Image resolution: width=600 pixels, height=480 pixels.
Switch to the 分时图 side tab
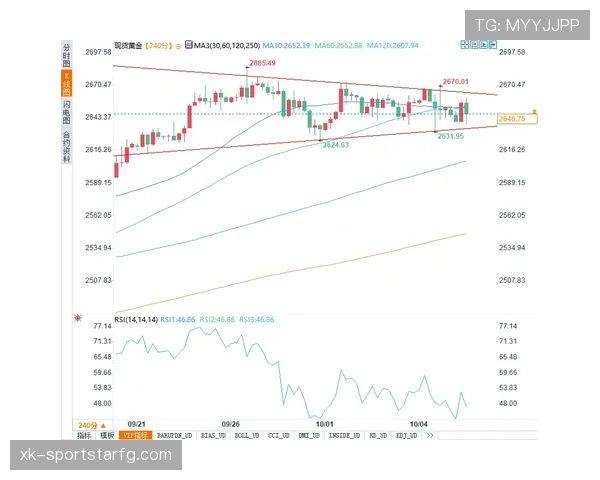(67, 51)
